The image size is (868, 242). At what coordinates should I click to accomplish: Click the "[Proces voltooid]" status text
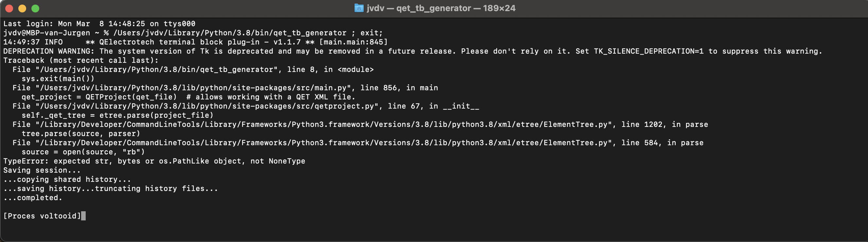[42, 216]
